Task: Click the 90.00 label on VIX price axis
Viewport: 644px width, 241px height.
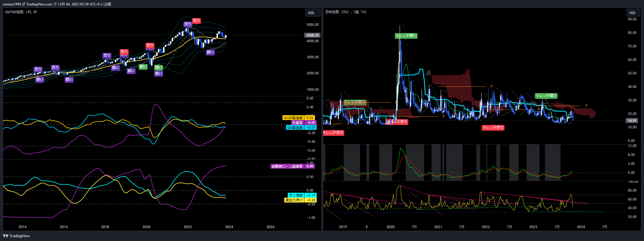Action: point(632,19)
